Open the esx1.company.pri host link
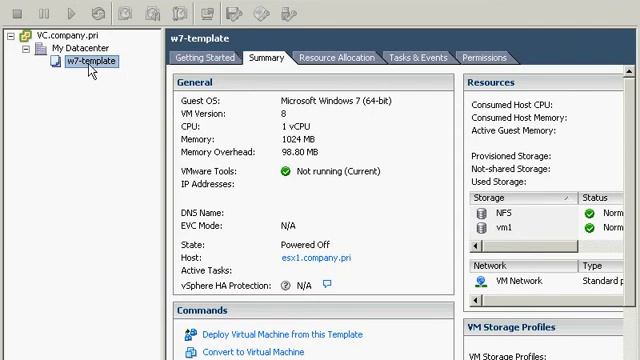Screen dimensions: 640x360 point(316,258)
